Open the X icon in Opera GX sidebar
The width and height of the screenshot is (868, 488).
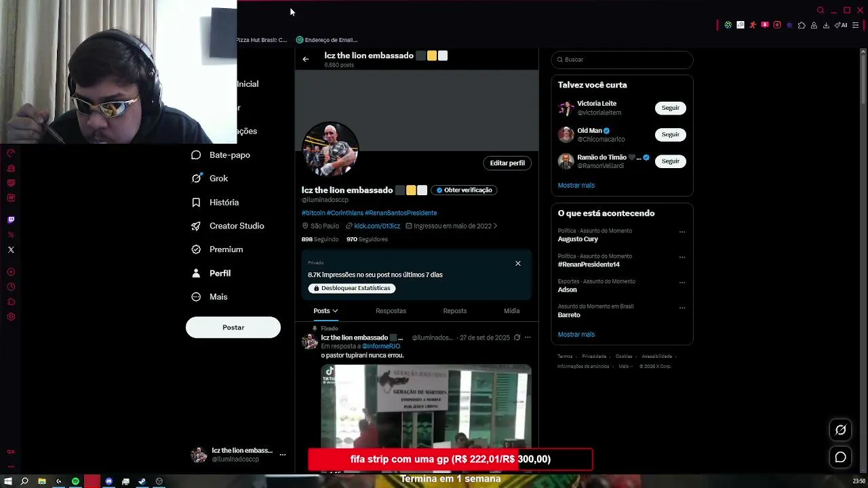point(11,250)
